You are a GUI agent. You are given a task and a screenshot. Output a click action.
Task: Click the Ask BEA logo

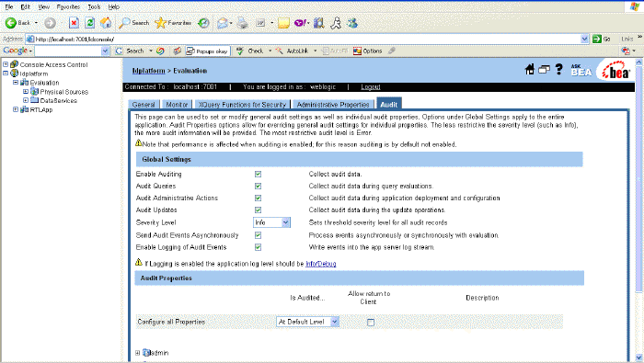click(x=581, y=70)
